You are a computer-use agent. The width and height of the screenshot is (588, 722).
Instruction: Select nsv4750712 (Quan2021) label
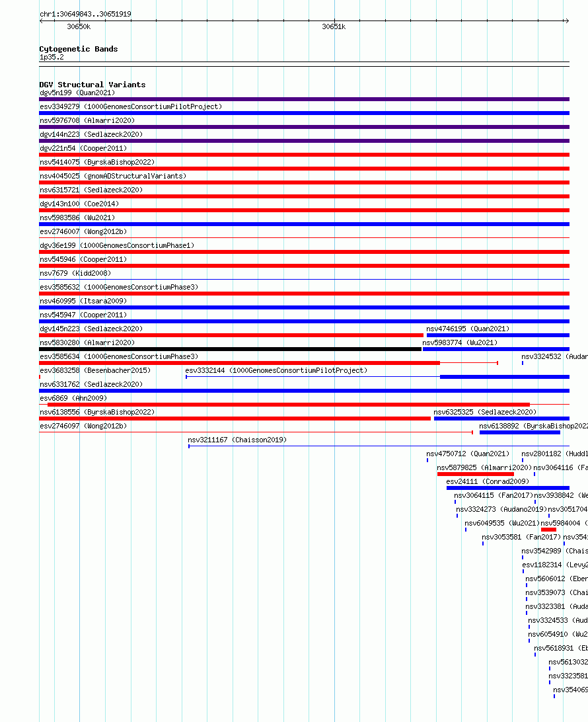coord(468,453)
